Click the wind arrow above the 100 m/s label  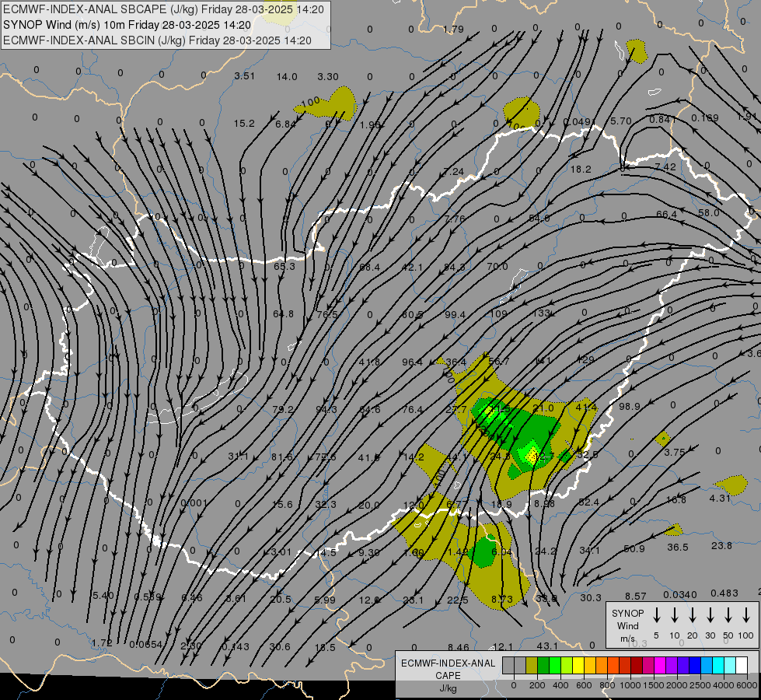pyautogui.click(x=746, y=615)
